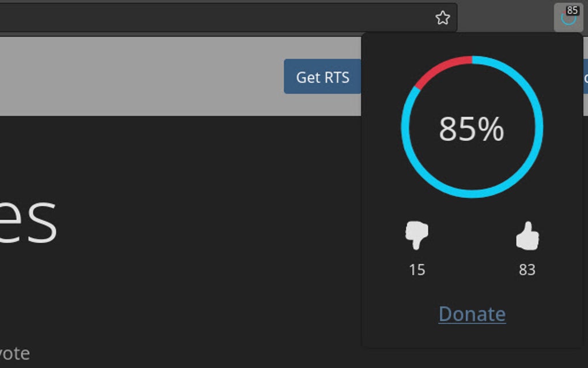Image resolution: width=588 pixels, height=368 pixels.
Task: Open the Donate link
Action: (472, 314)
